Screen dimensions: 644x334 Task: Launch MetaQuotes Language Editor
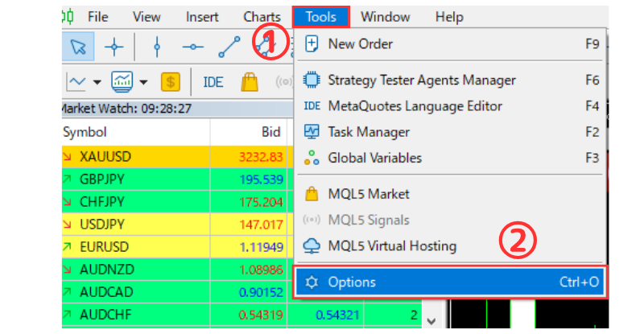click(x=415, y=106)
